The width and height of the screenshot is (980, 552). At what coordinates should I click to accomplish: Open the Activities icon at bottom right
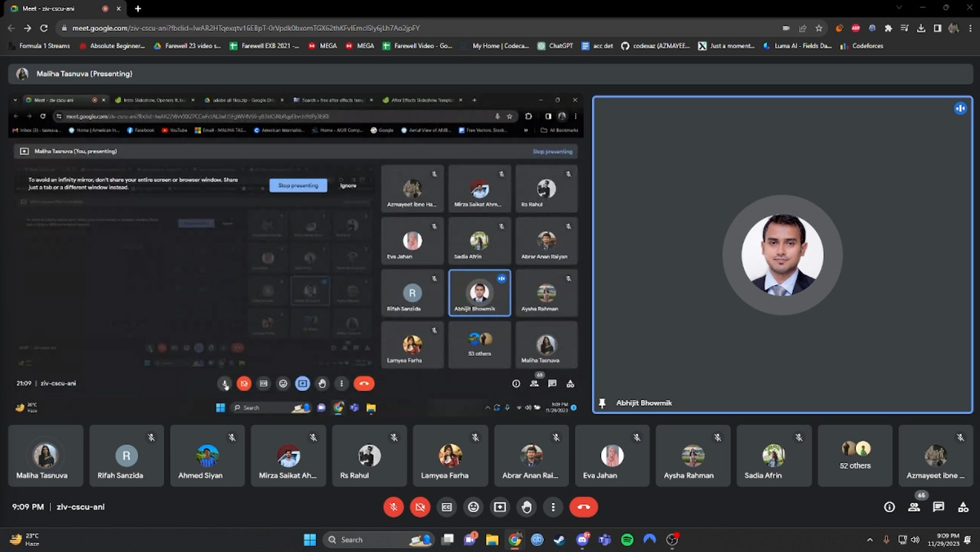963,507
